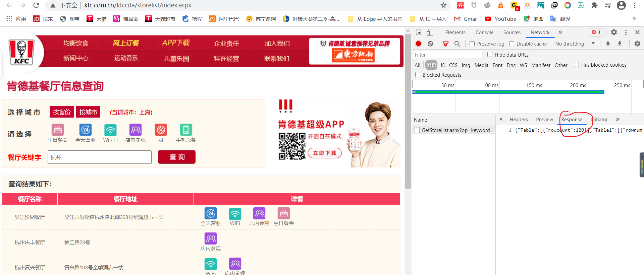This screenshot has height=275, width=644.
Task: Select 三对三 basketball filter icon
Action: [161, 130]
